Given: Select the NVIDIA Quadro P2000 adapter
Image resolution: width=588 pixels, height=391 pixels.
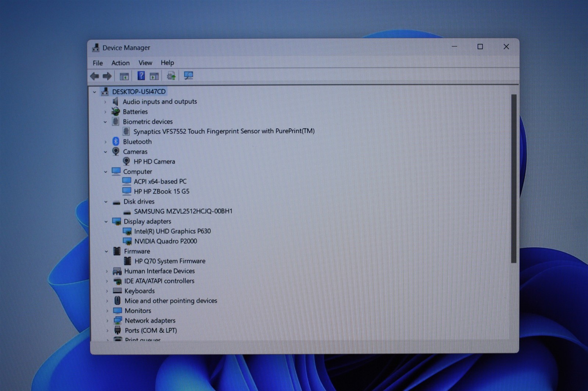Looking at the screenshot, I should tap(165, 241).
